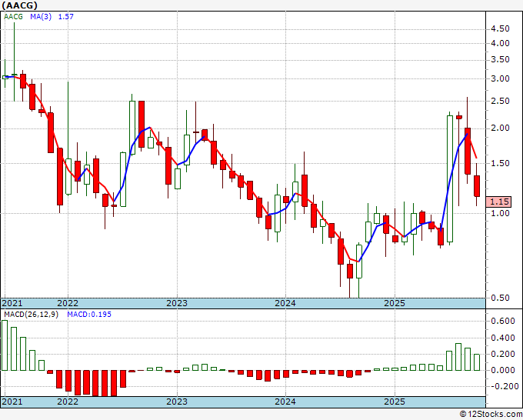Select the 2025 marker on price timeline

[395, 303]
